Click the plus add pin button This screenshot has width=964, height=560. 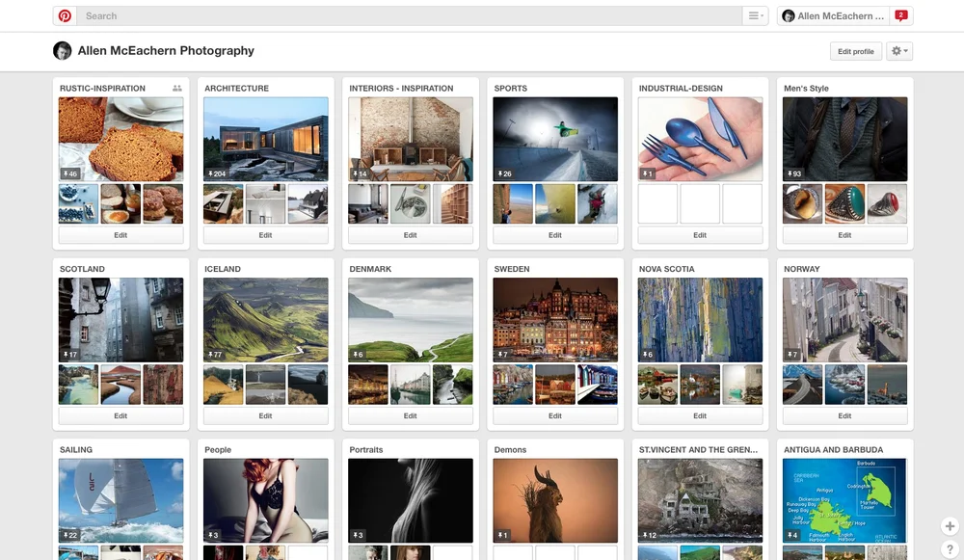click(950, 526)
